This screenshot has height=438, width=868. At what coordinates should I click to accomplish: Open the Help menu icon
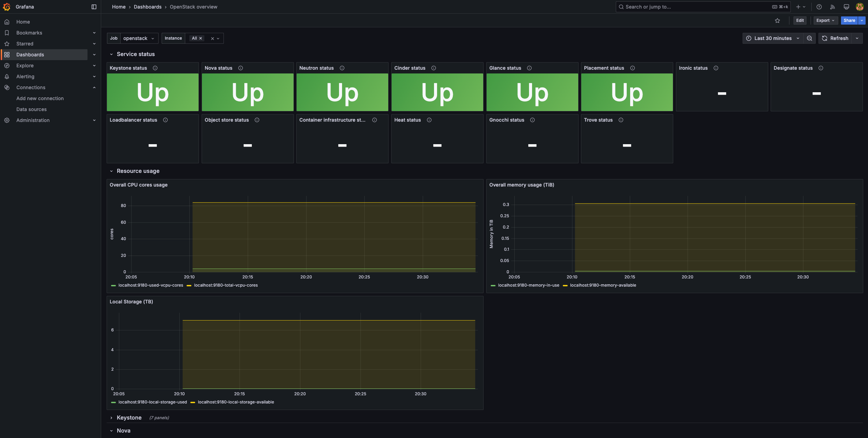click(819, 7)
